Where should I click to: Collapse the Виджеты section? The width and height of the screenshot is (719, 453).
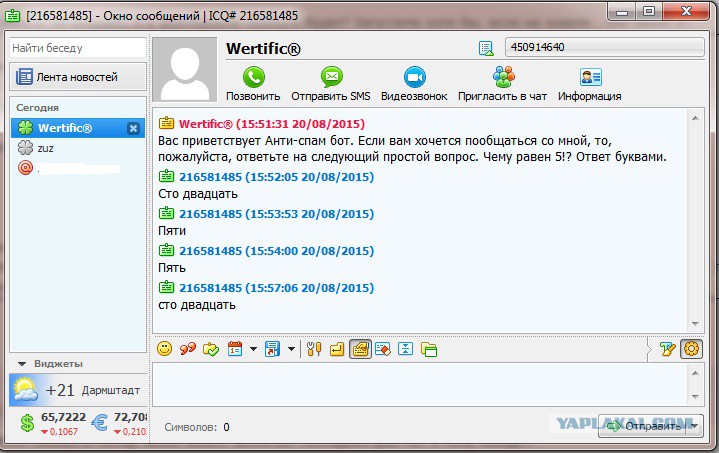pyautogui.click(x=22, y=364)
